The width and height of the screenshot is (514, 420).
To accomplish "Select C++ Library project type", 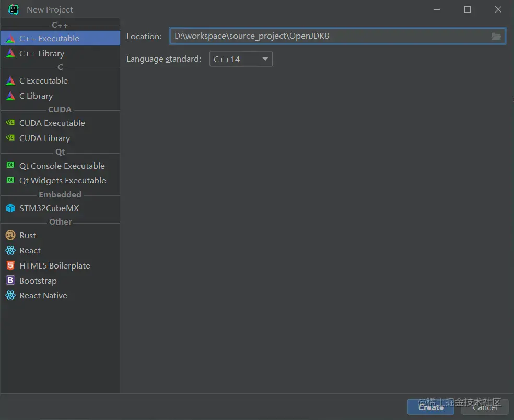I will click(x=60, y=53).
